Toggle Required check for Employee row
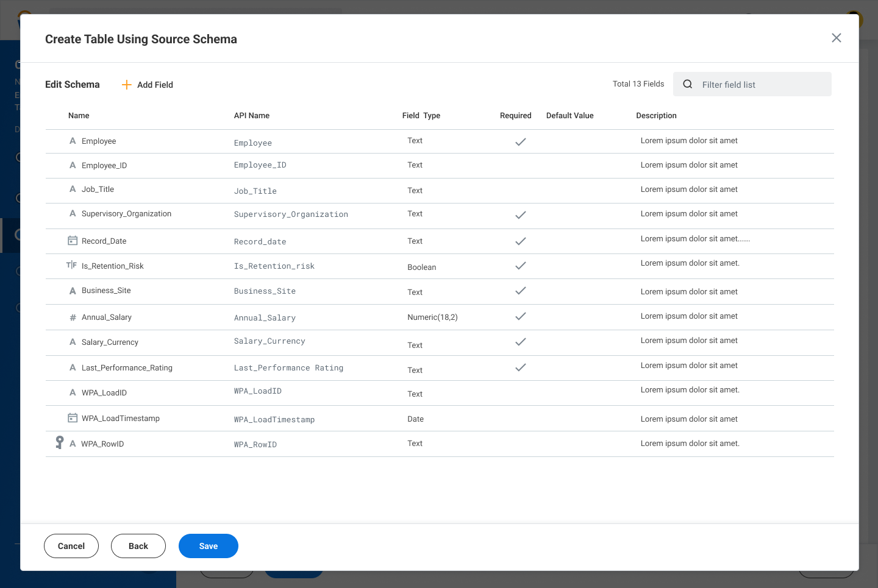The height and width of the screenshot is (588, 878). [x=521, y=141]
